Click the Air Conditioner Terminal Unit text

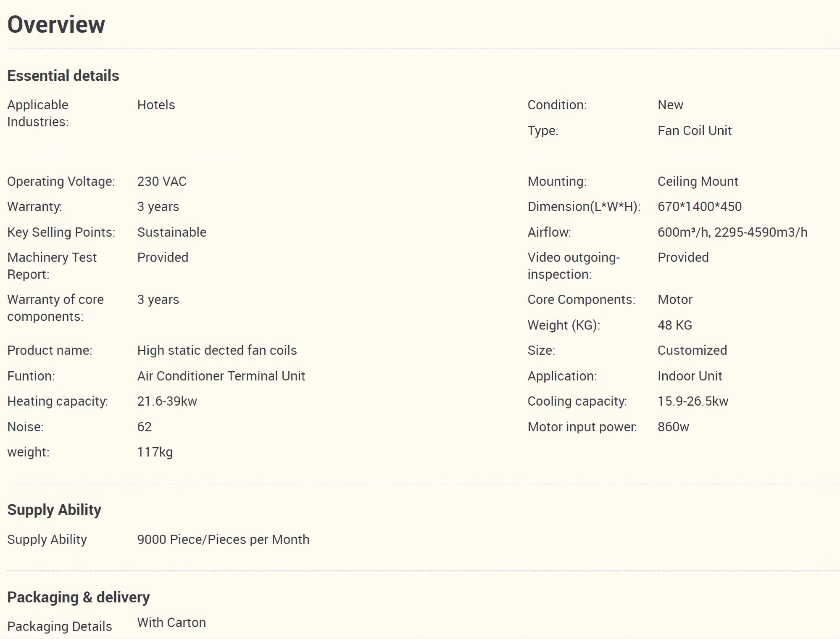point(221,376)
